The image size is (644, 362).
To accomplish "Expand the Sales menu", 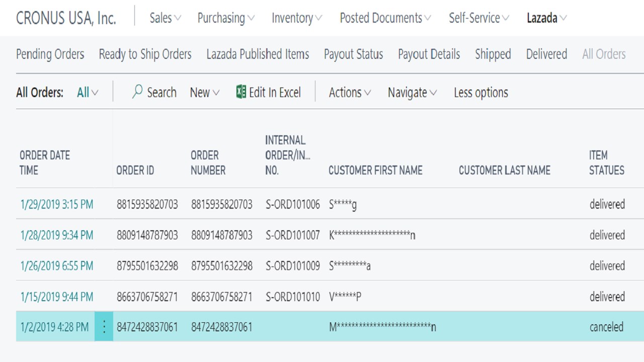I will (165, 18).
